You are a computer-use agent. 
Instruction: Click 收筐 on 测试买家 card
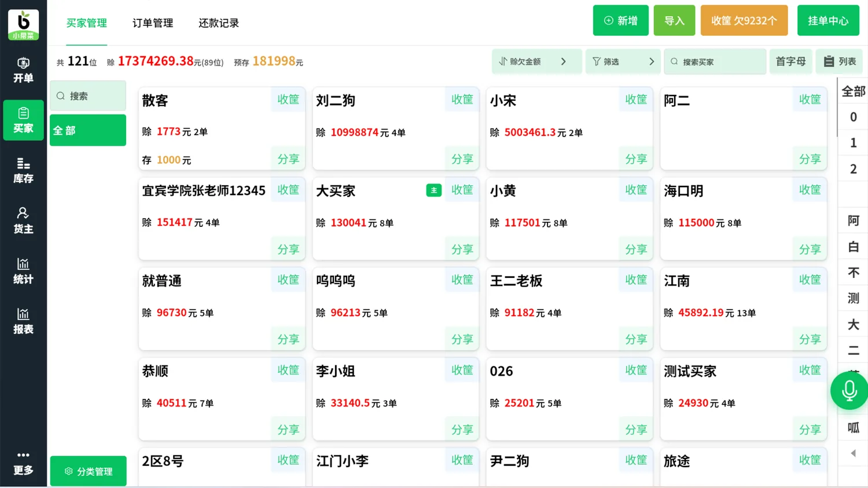[810, 370]
